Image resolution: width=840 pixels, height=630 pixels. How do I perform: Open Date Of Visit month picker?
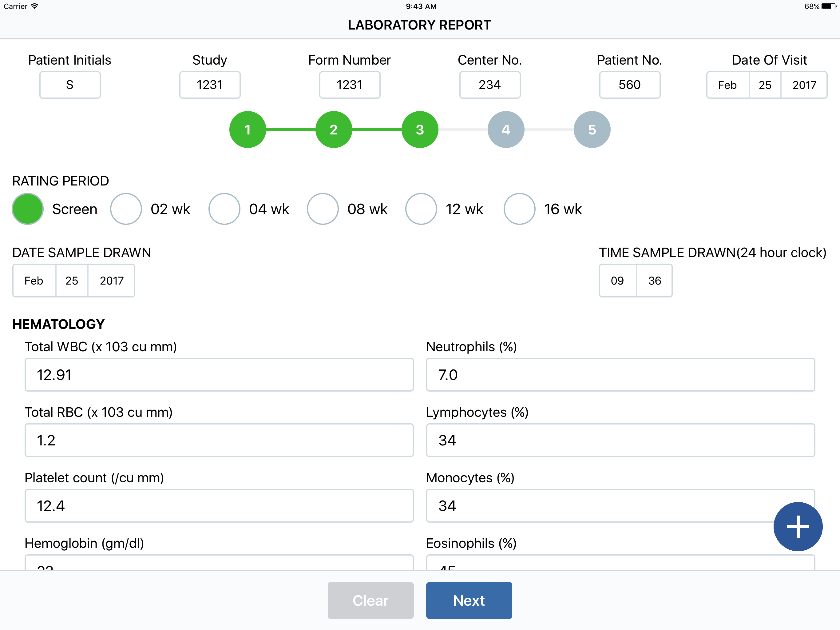(x=727, y=85)
